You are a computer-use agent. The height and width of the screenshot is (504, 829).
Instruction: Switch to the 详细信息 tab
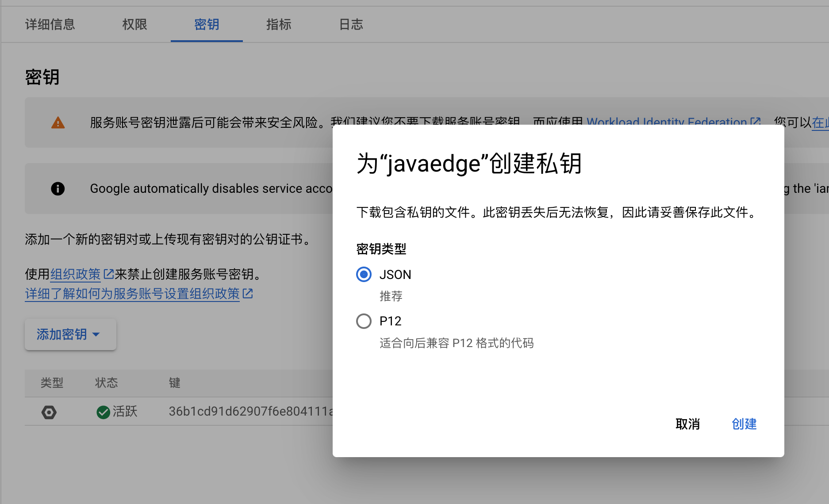click(x=50, y=24)
